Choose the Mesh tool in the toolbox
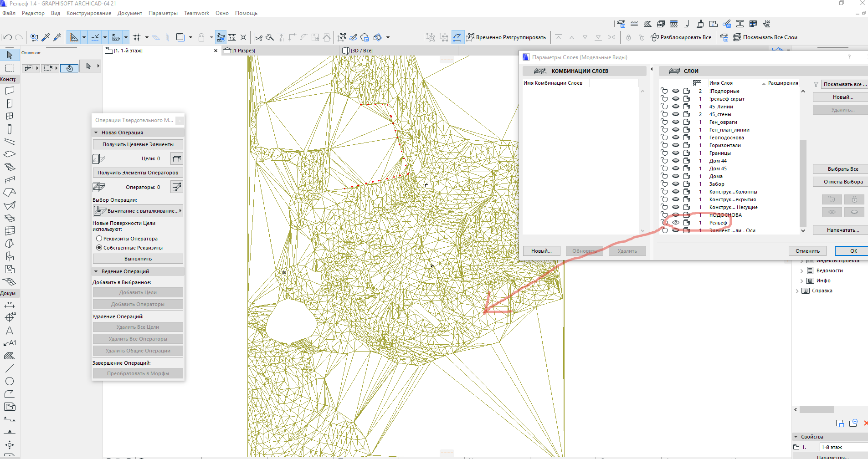This screenshot has width=868, height=459. pyautogui.click(x=10, y=282)
